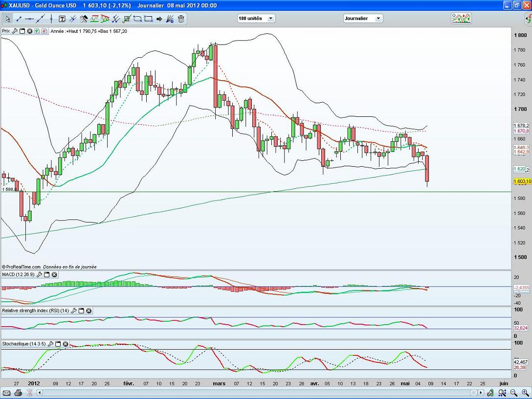Select the arrow cursor tool

(8, 19)
